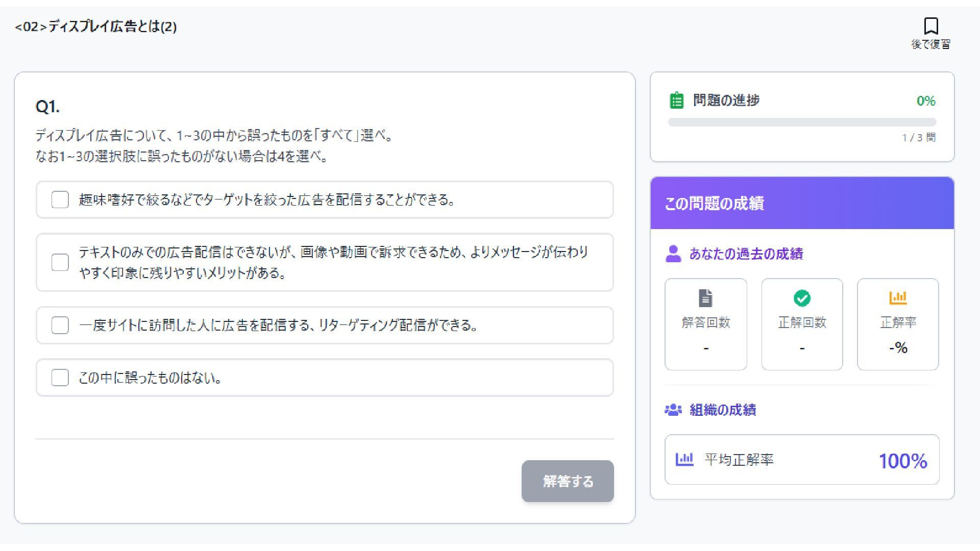The width and height of the screenshot is (980, 551).
Task: Click the purple person icon beside past results
Action: coord(673,254)
